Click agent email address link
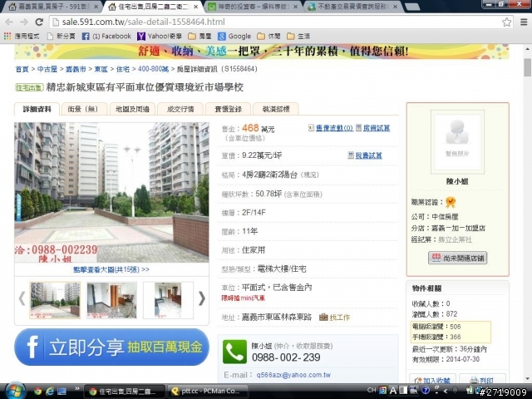This screenshot has width=532, height=399. (293, 375)
